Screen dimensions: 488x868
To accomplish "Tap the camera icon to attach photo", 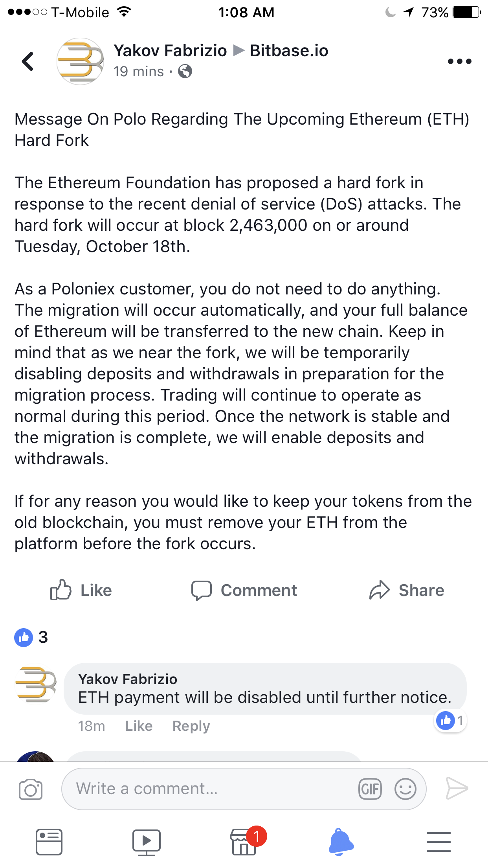I will click(31, 789).
